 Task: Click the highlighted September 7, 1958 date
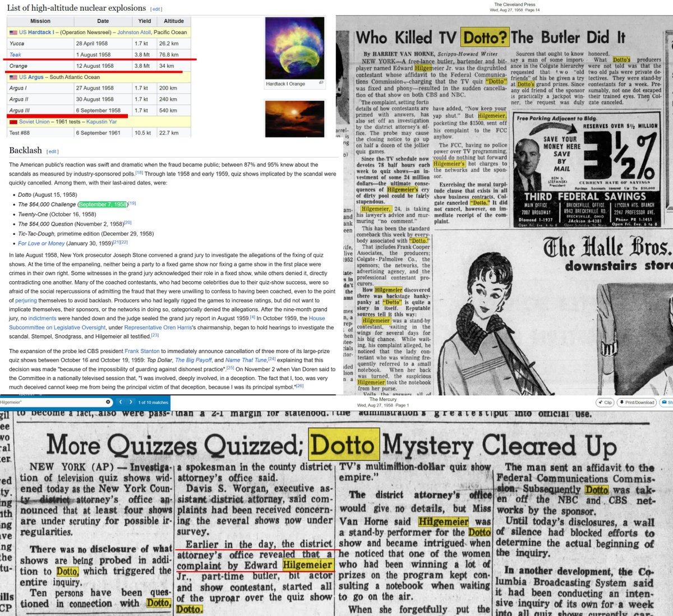pos(103,204)
